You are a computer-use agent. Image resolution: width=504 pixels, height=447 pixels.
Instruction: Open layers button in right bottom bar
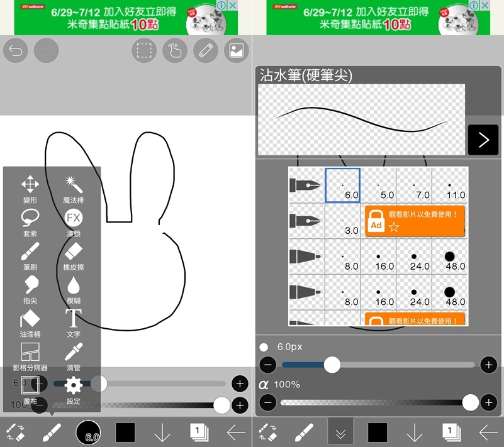[x=452, y=433]
